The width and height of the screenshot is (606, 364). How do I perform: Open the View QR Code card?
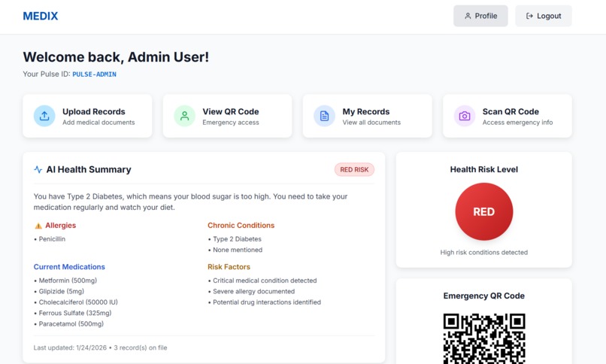coord(227,116)
